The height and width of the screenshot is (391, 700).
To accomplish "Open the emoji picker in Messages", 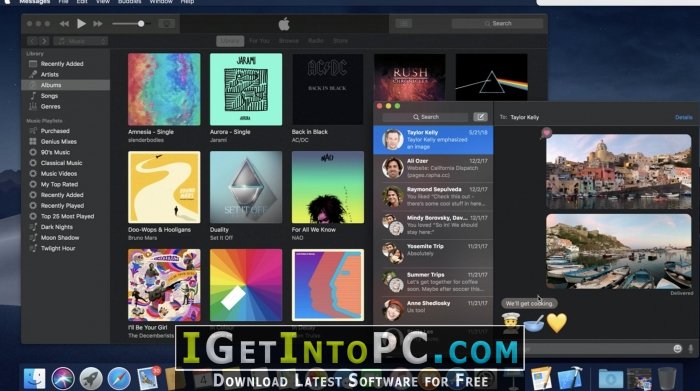I will tap(677, 349).
